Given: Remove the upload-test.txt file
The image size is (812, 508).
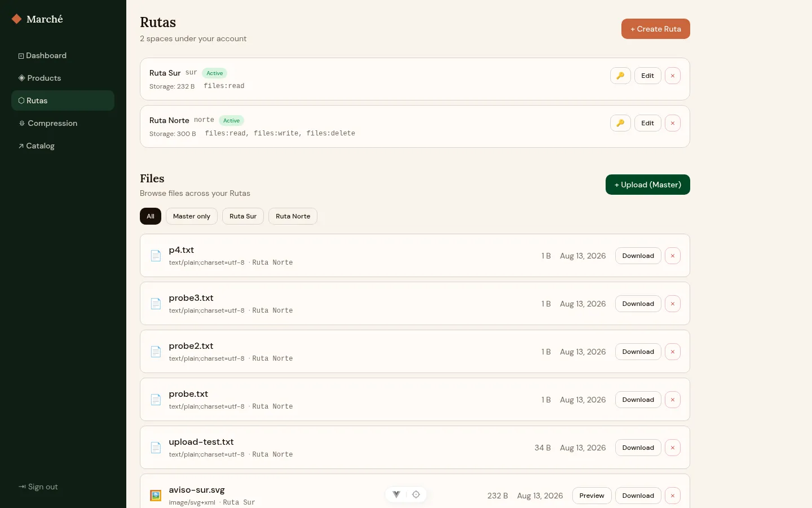Looking at the screenshot, I should (x=672, y=448).
